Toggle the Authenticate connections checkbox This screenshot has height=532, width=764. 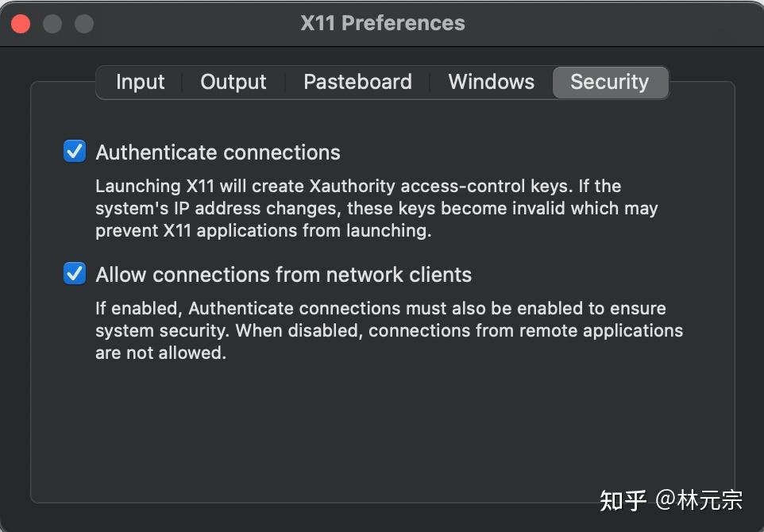click(74, 151)
